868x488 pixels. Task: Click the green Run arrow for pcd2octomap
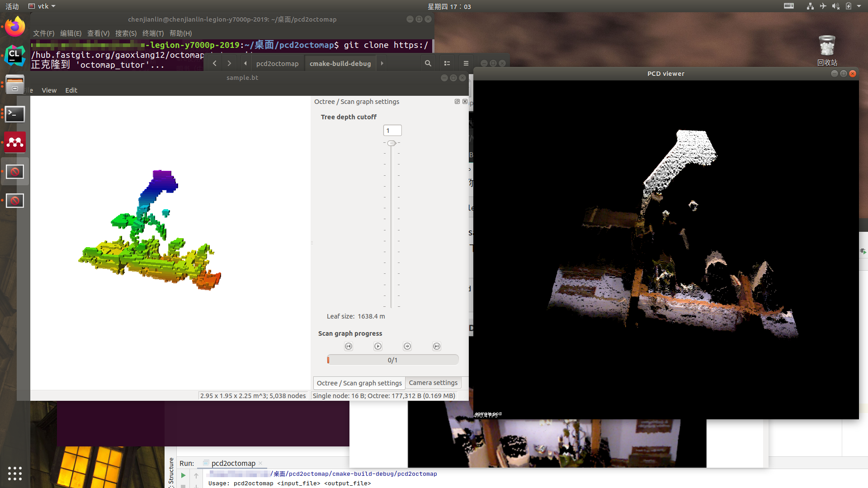(x=183, y=475)
